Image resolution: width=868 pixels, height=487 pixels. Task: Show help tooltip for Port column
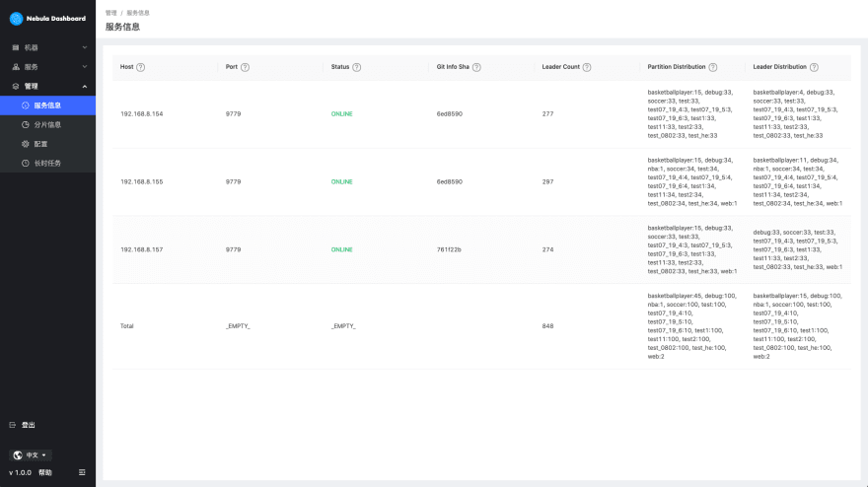point(245,67)
